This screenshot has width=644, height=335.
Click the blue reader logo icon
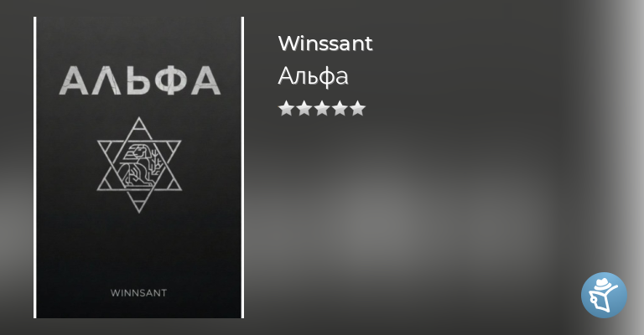(604, 295)
